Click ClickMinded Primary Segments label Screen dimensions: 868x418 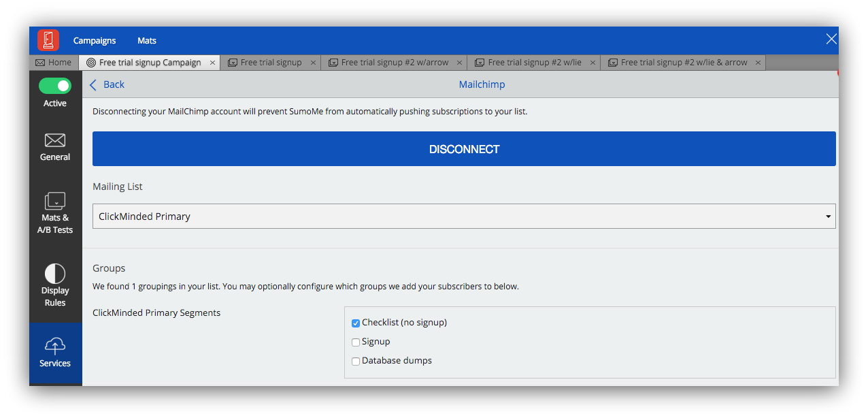156,313
